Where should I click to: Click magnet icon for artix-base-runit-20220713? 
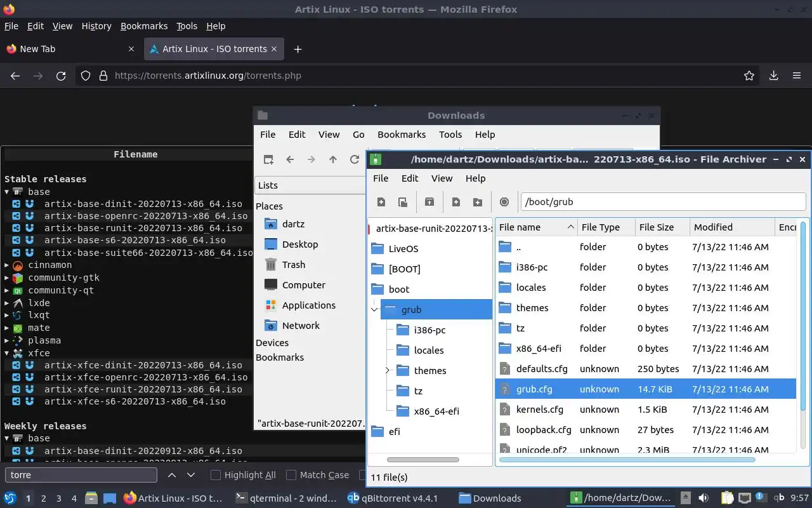(x=29, y=228)
